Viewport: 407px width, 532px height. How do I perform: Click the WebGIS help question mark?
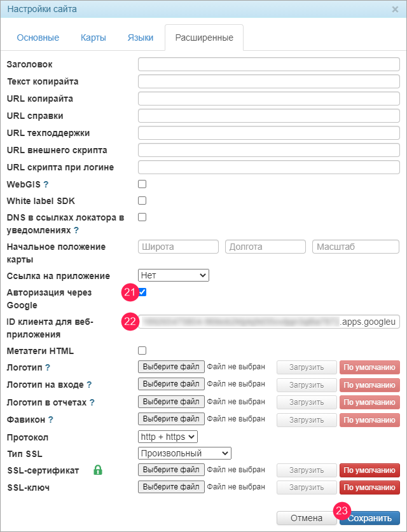[46, 184]
